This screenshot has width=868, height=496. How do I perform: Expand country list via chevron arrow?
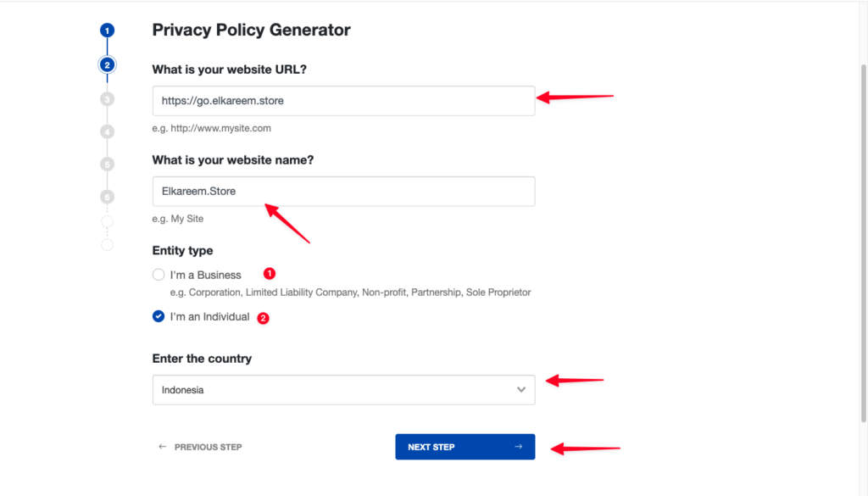click(521, 390)
